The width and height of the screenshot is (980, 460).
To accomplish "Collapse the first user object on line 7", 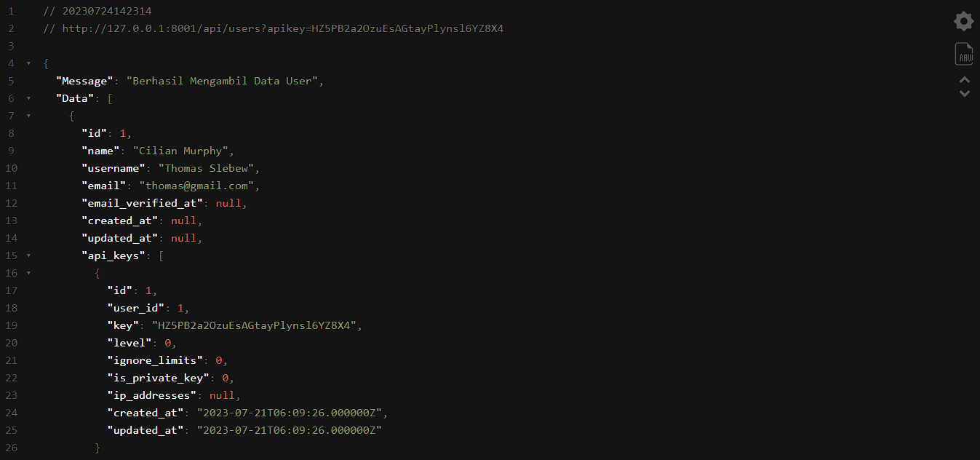I will click(x=29, y=116).
